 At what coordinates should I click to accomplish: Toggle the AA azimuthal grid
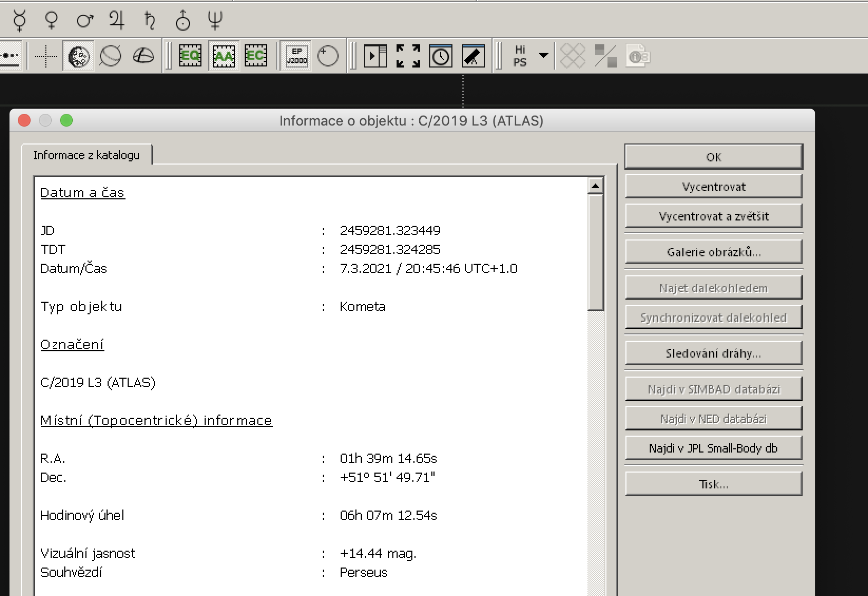[224, 56]
